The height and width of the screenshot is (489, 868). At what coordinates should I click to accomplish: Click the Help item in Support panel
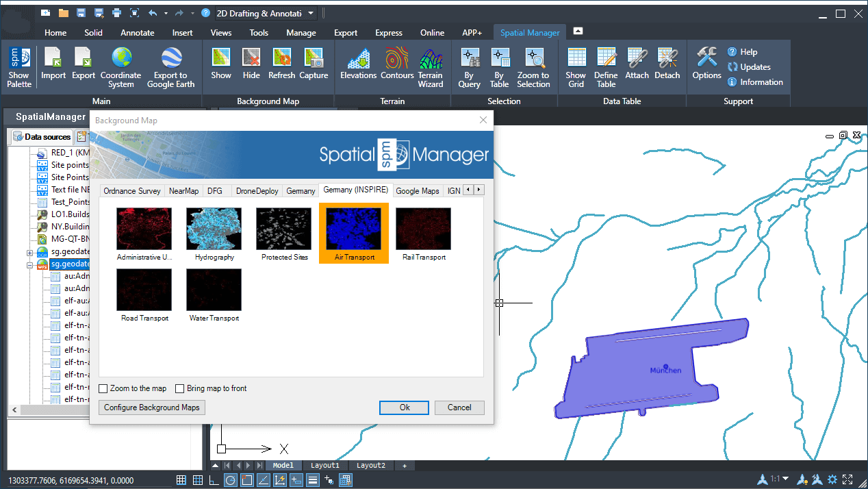click(743, 52)
